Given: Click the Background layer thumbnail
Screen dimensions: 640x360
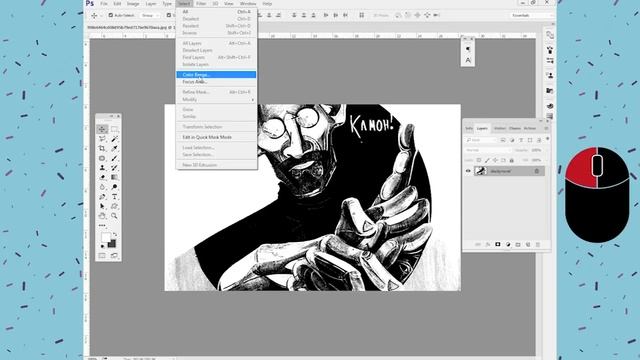Looking at the screenshot, I should 480,171.
